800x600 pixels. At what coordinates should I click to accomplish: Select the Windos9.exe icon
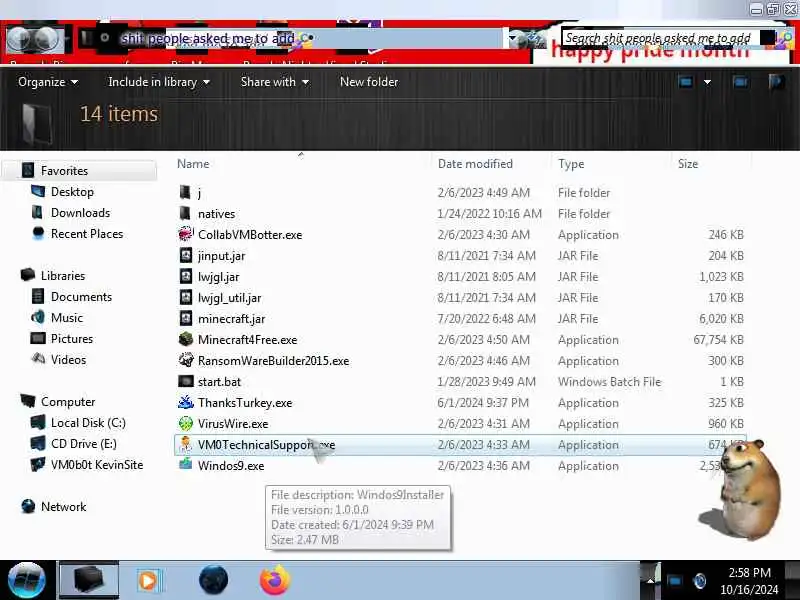click(x=186, y=464)
